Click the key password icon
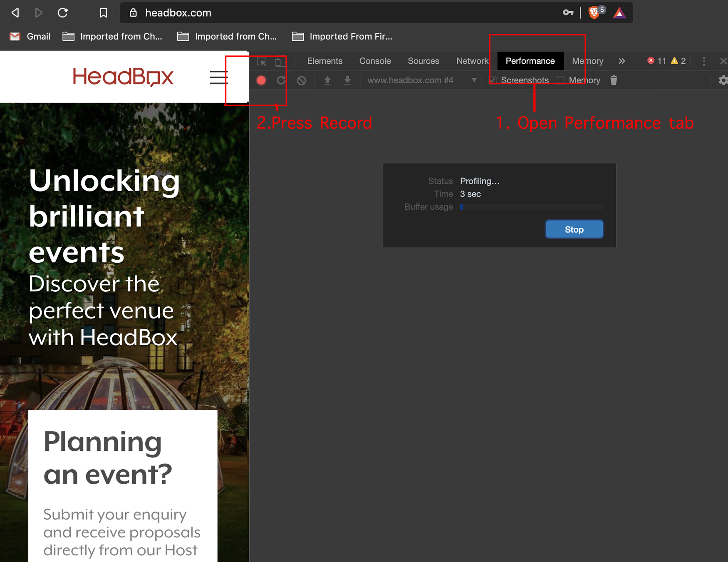This screenshot has width=728, height=562. 568,13
